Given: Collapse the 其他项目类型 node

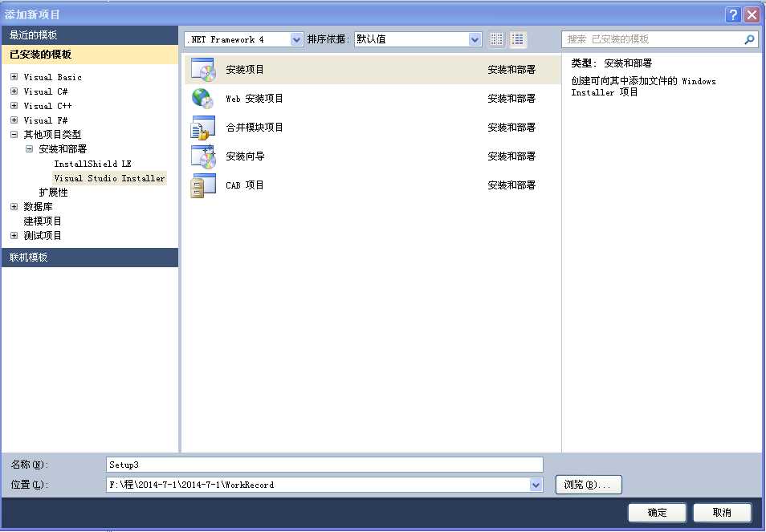Looking at the screenshot, I should (x=14, y=134).
